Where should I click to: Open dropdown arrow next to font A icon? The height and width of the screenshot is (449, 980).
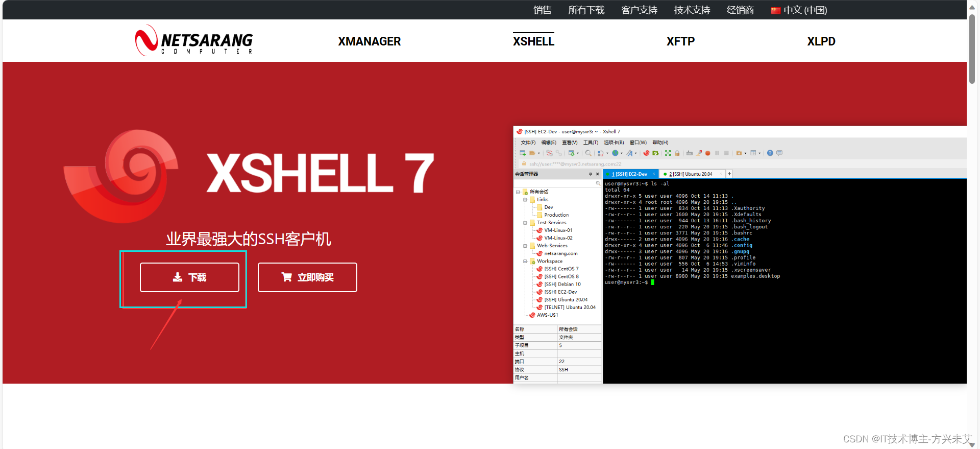click(x=636, y=153)
